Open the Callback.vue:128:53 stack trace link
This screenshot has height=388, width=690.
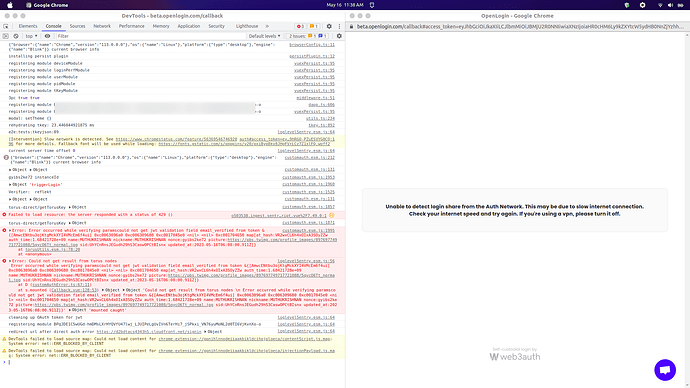[75, 290]
